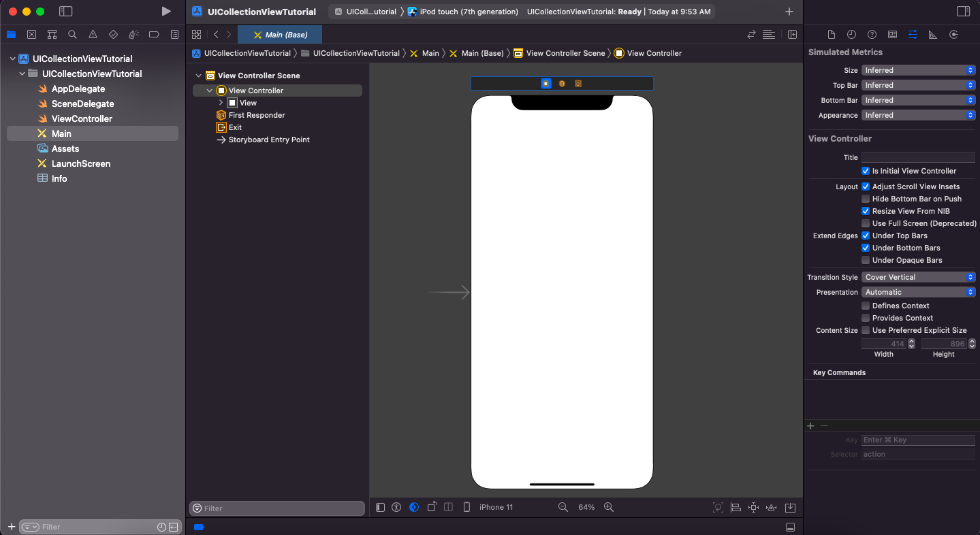Open the Size simulated metrics dropdown
Viewport: 980px width, 535px height.
(918, 70)
